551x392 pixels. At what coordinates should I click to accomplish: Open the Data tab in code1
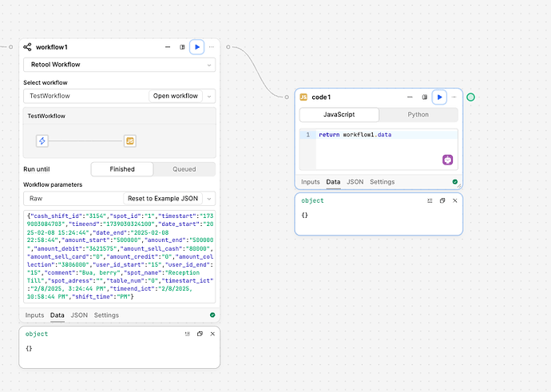(x=333, y=182)
